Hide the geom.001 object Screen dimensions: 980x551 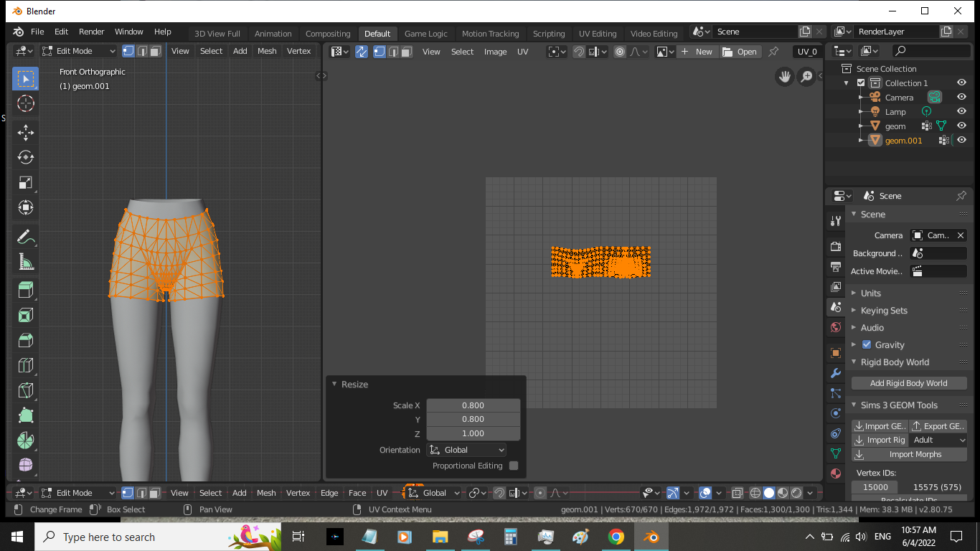pos(961,141)
